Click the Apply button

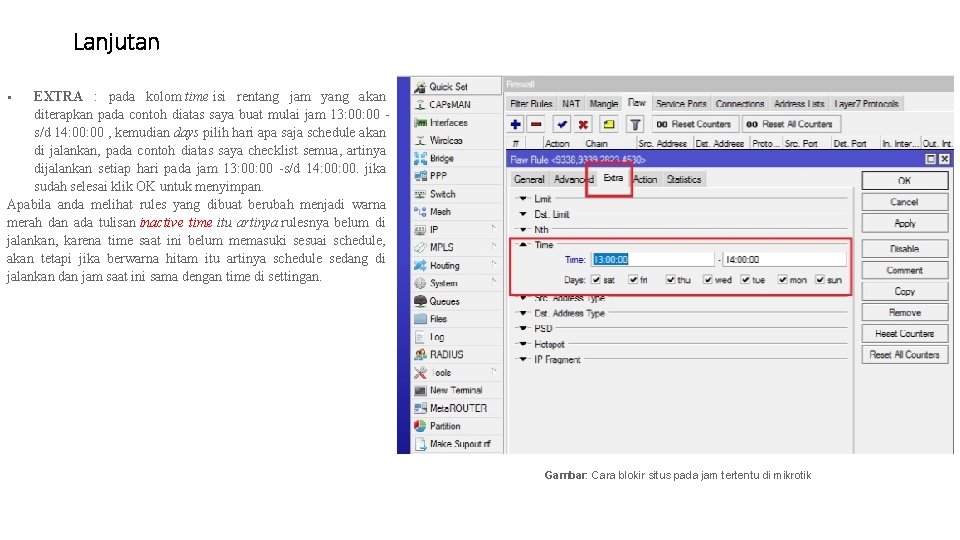pos(904,223)
